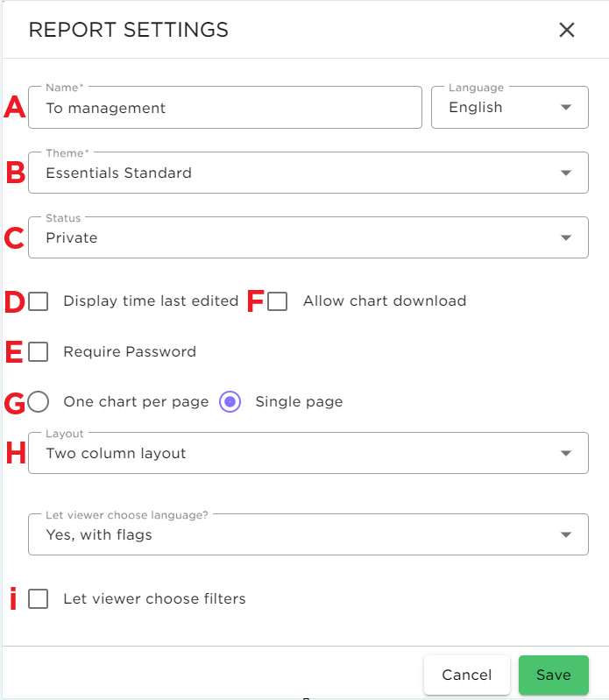Enable Let viewer choose filters checkbox
This screenshot has width=609, height=700.
coord(38,598)
